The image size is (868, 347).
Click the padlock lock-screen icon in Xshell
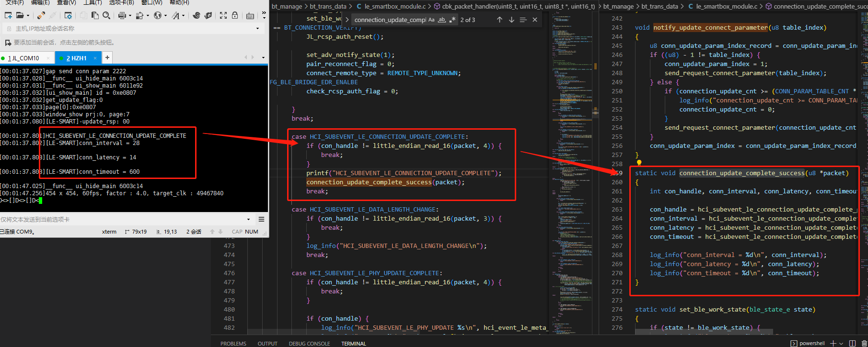coord(235,15)
